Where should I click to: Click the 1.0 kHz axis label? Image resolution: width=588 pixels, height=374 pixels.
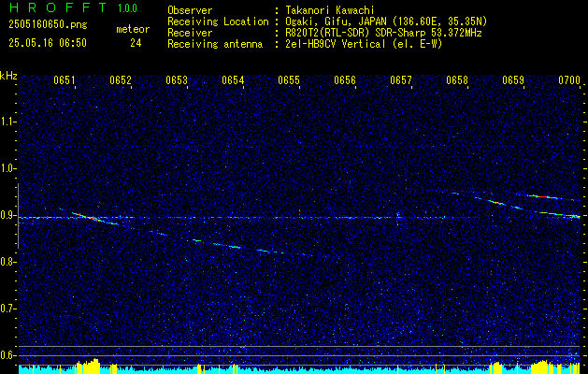tap(7, 168)
